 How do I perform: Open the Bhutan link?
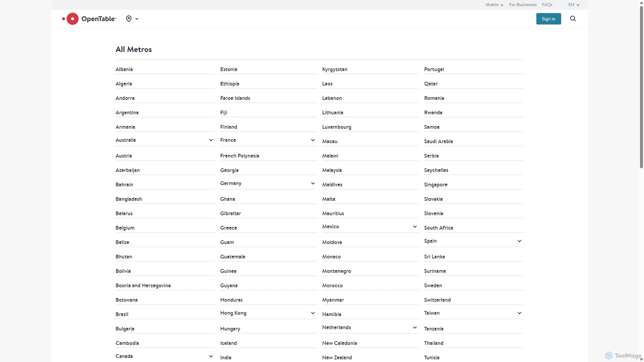point(124,257)
